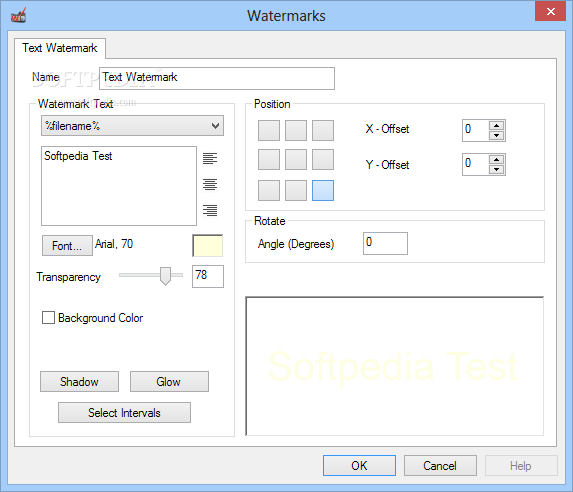Click the Name text field
Viewport: 573px width, 492px height.
click(217, 78)
